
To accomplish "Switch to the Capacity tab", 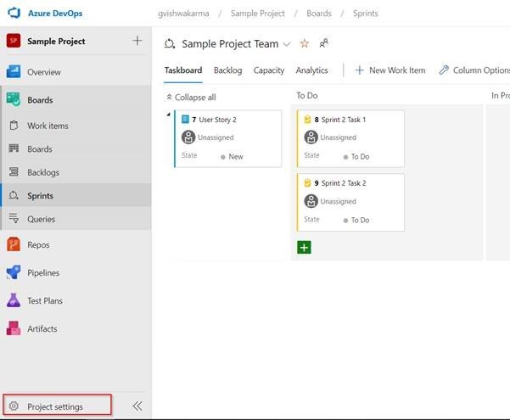I will [269, 70].
